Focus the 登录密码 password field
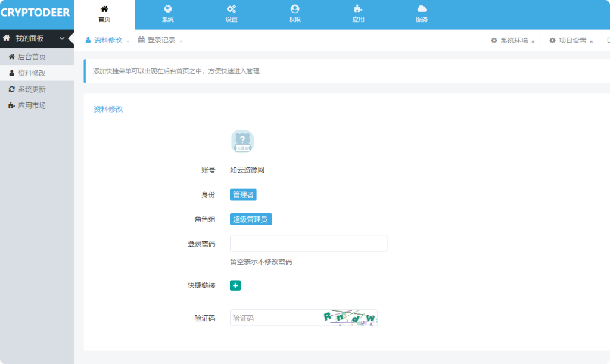The image size is (610, 364). [308, 243]
